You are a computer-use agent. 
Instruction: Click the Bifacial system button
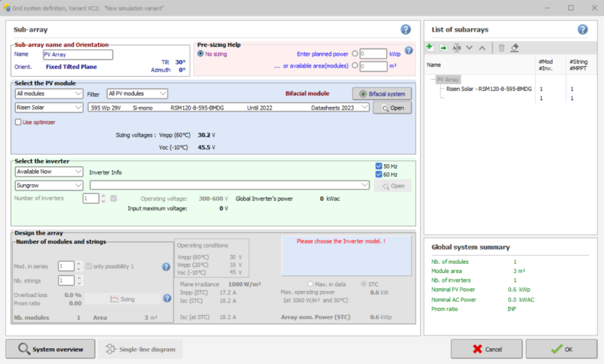pyautogui.click(x=382, y=94)
